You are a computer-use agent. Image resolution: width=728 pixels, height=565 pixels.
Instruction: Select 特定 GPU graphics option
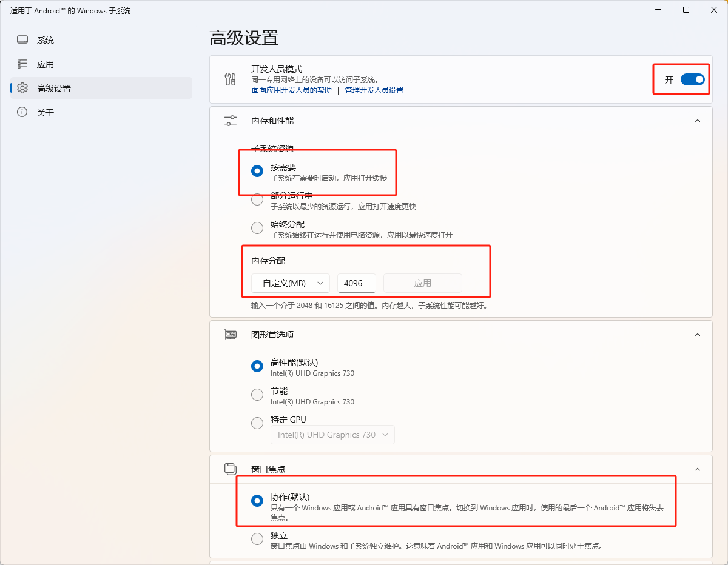(x=257, y=423)
